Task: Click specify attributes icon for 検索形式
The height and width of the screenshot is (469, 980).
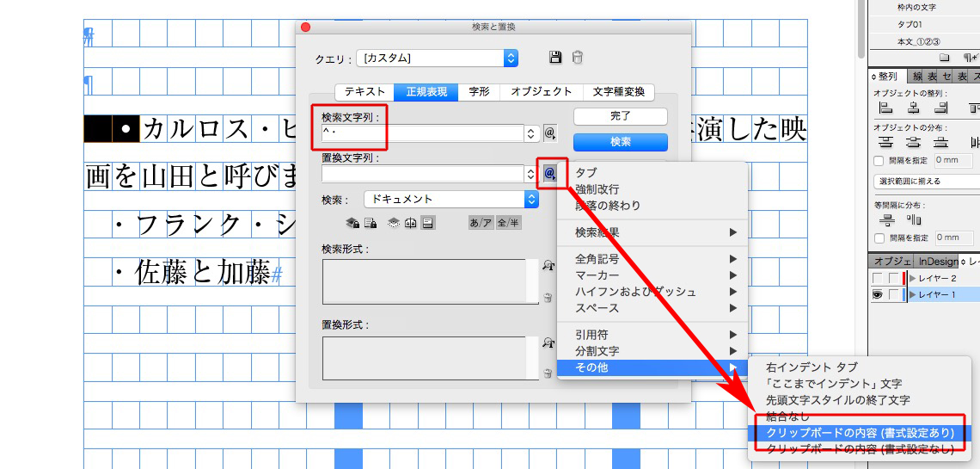Action: click(x=548, y=266)
